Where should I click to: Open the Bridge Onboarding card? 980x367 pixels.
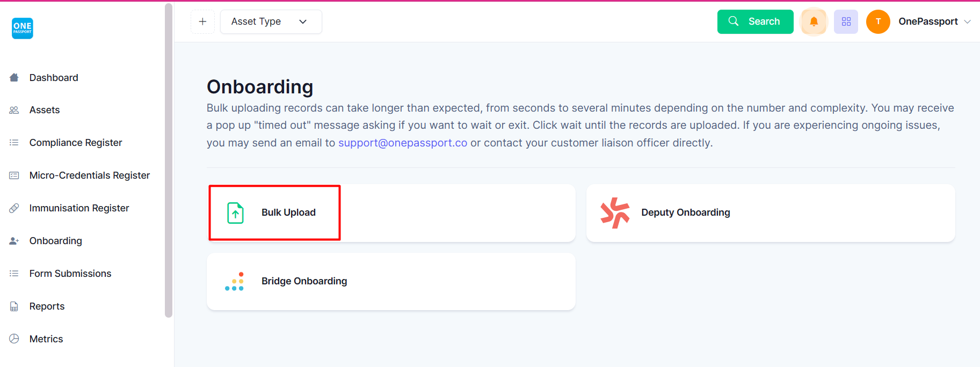391,281
